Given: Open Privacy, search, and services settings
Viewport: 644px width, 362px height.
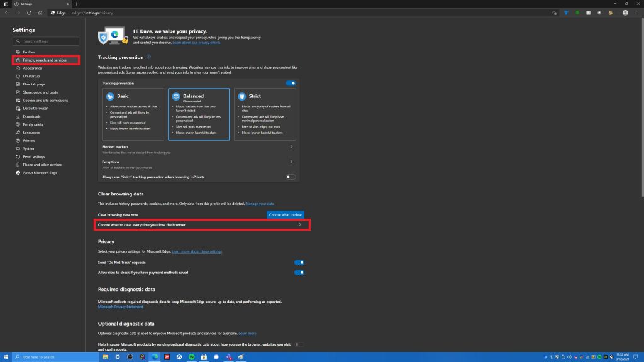Looking at the screenshot, I should [x=45, y=60].
